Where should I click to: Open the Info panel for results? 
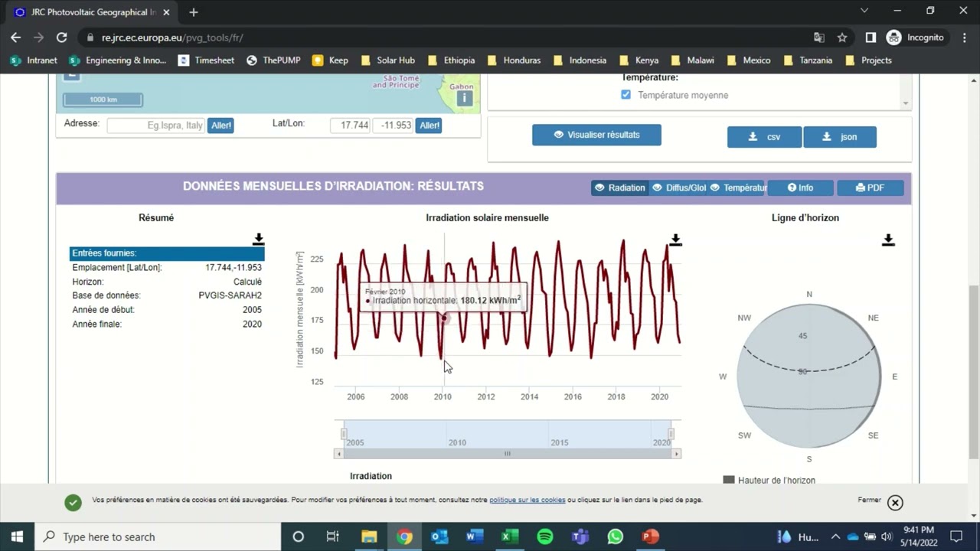(x=800, y=187)
